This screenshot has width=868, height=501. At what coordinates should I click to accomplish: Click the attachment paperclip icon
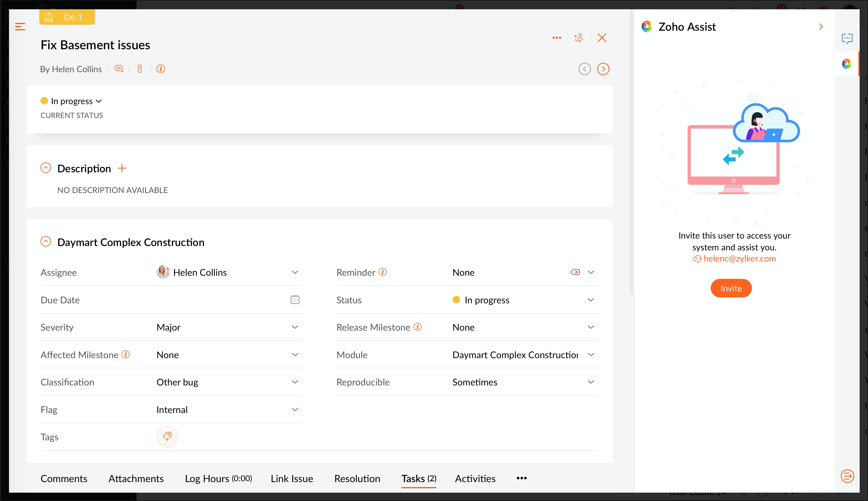140,69
